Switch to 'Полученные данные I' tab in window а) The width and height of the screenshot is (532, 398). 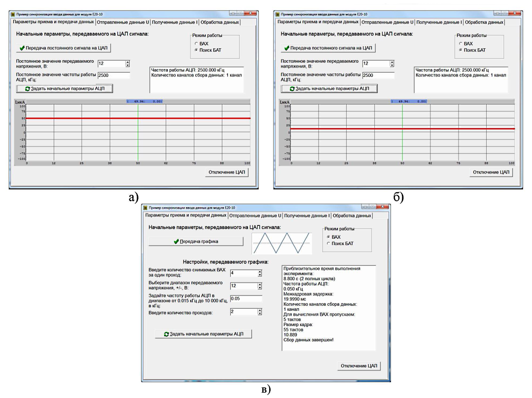(x=175, y=22)
